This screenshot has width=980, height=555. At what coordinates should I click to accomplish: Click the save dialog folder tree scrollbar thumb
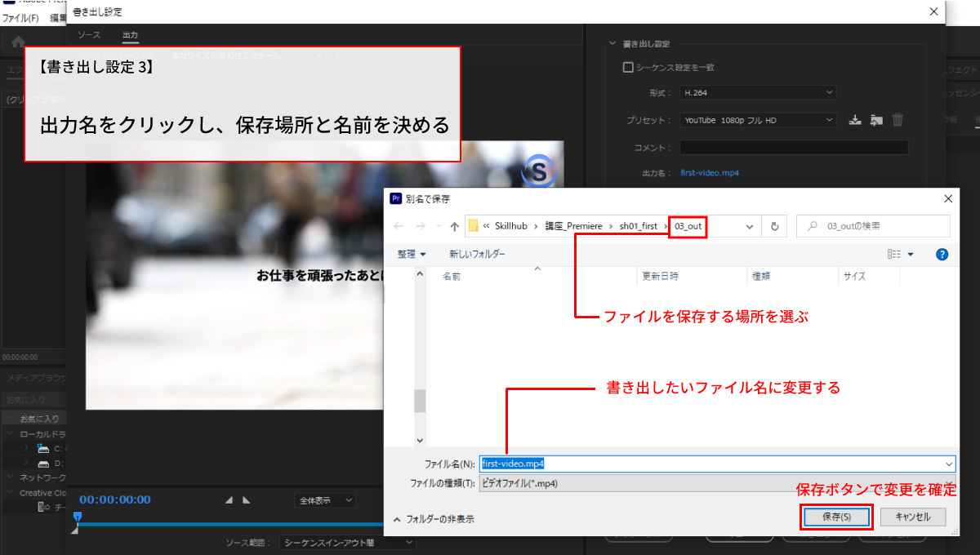point(421,401)
